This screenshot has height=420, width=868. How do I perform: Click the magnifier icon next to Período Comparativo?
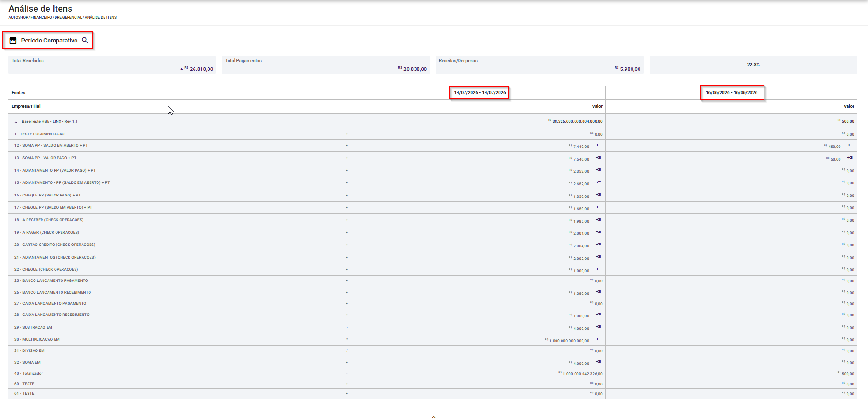(x=85, y=40)
